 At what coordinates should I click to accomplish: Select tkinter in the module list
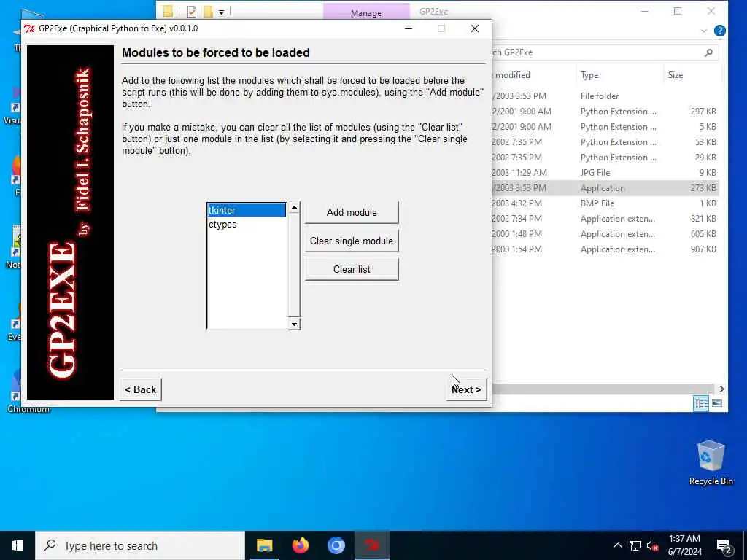pyautogui.click(x=247, y=211)
